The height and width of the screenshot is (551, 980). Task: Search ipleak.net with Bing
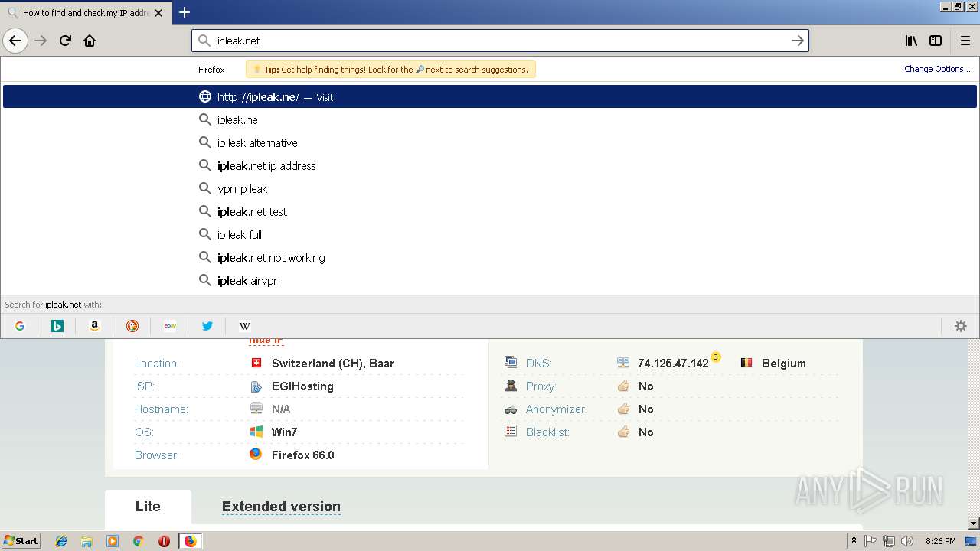pyautogui.click(x=57, y=326)
